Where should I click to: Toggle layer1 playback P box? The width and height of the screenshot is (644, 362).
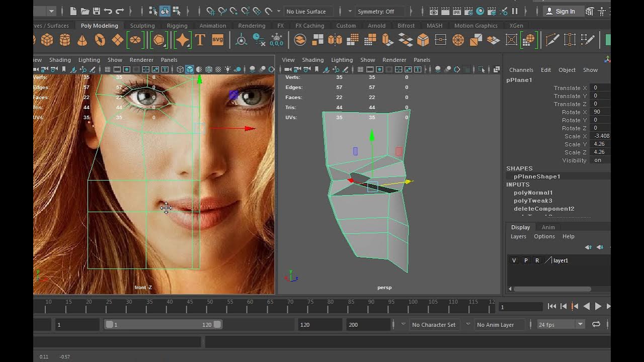526,260
